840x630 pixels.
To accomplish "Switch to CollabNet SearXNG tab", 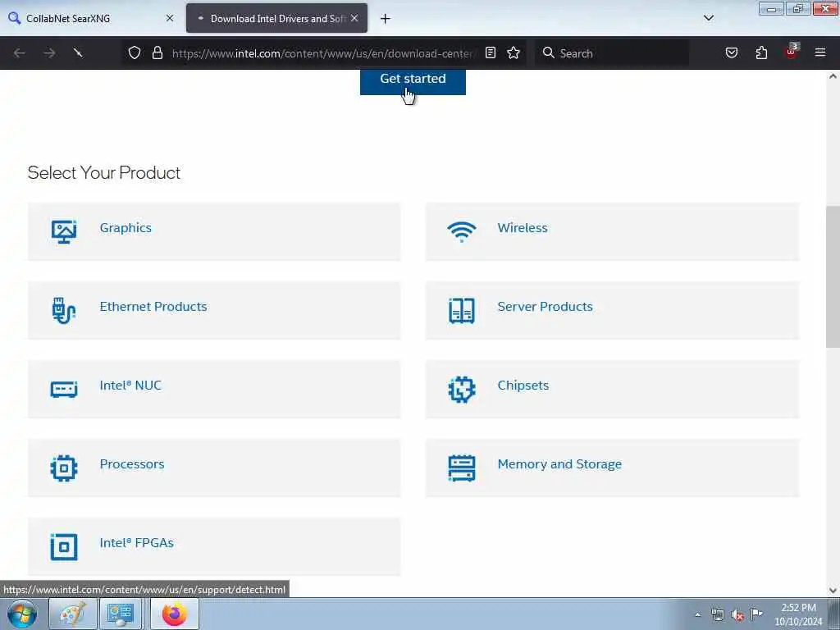I will click(91, 18).
